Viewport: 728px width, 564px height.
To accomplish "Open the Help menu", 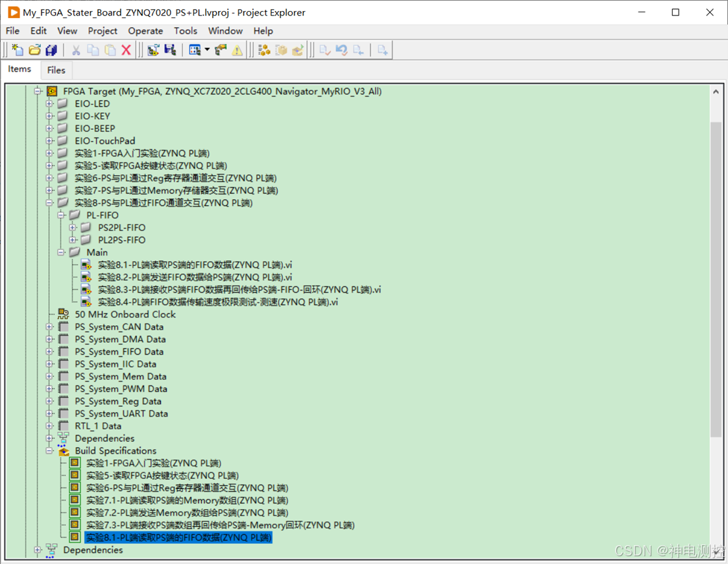I will click(x=263, y=31).
